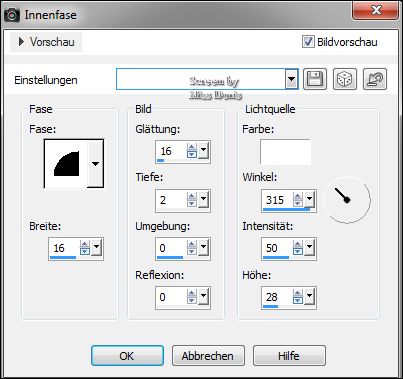Close the Innenfase dialog
Image resolution: width=403 pixels, height=379 pixels.
coord(376,10)
